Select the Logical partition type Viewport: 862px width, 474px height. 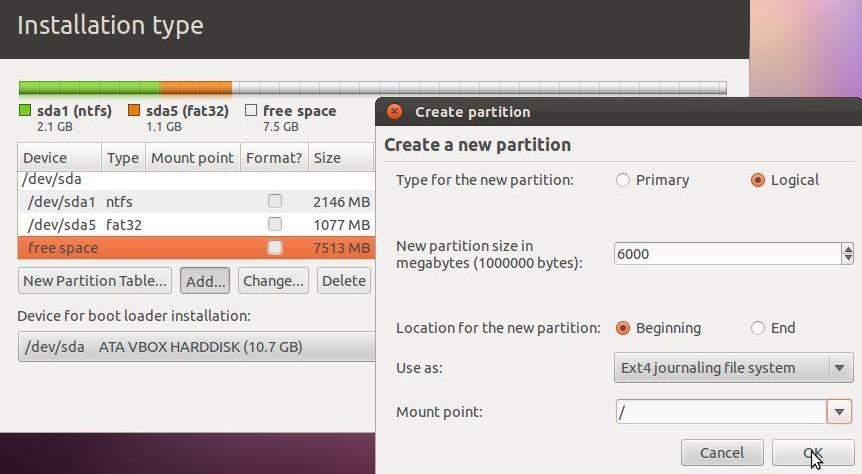pos(758,180)
